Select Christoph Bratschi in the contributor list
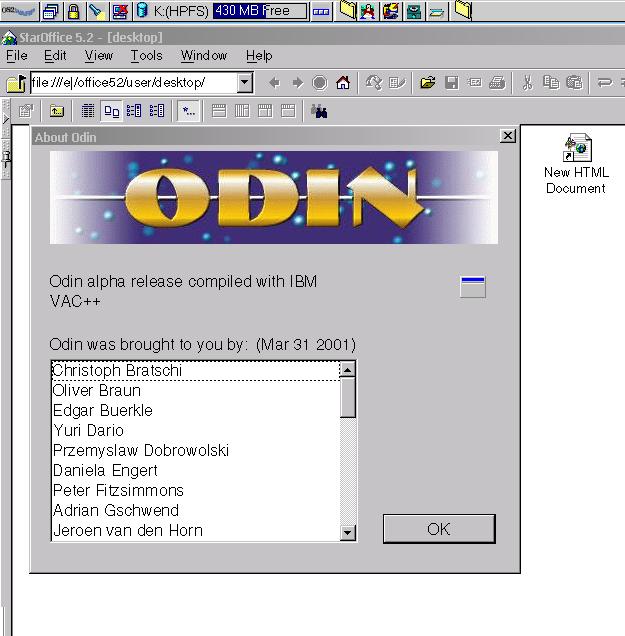This screenshot has width=625, height=636. pos(196,371)
